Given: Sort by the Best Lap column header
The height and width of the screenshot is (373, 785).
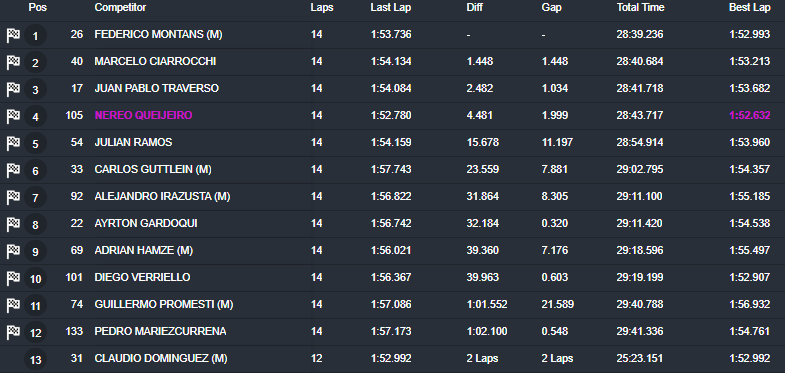Looking at the screenshot, I should pyautogui.click(x=749, y=8).
